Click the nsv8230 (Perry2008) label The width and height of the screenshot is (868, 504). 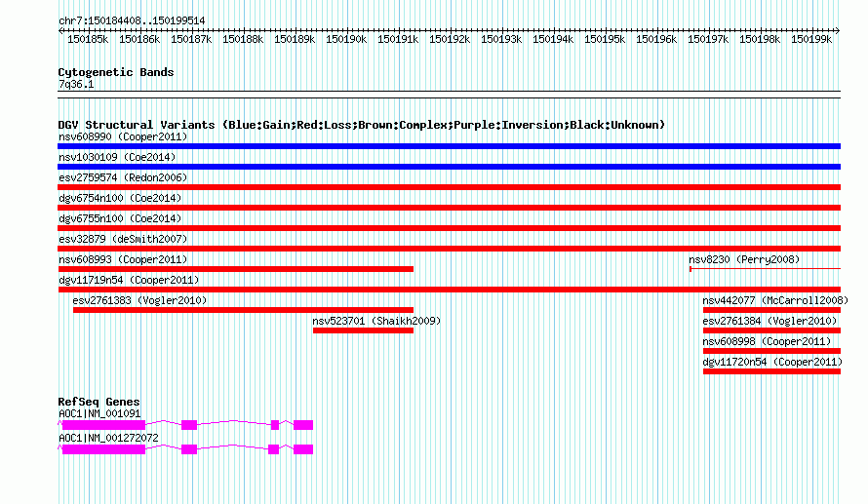click(744, 259)
